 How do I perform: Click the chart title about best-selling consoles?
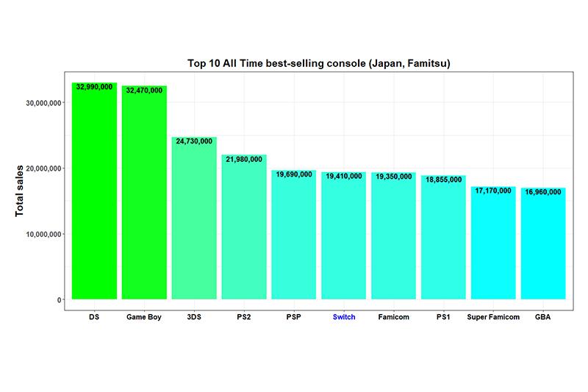(316, 64)
